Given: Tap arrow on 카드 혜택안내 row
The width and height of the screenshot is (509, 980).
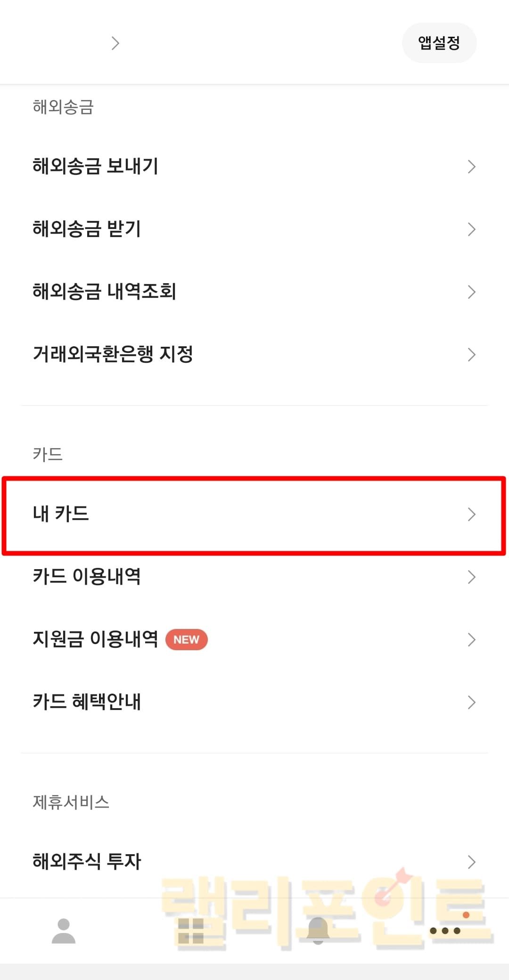Looking at the screenshot, I should point(471,702).
